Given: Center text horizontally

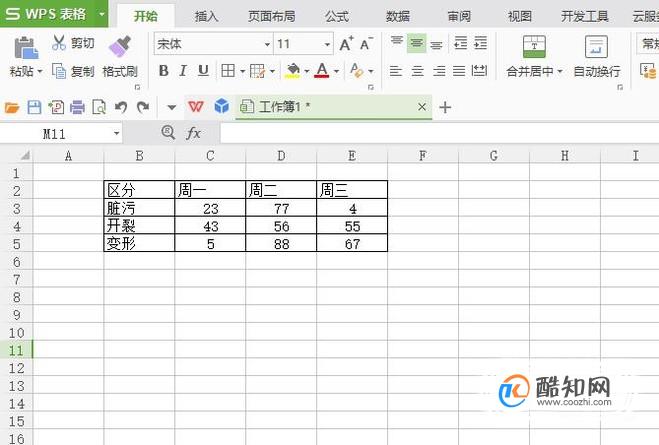Looking at the screenshot, I should 417,71.
